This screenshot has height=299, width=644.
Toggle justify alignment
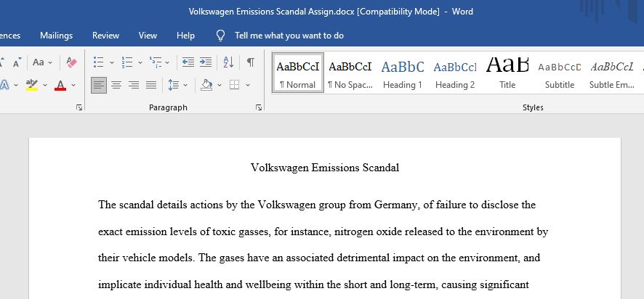pos(151,85)
